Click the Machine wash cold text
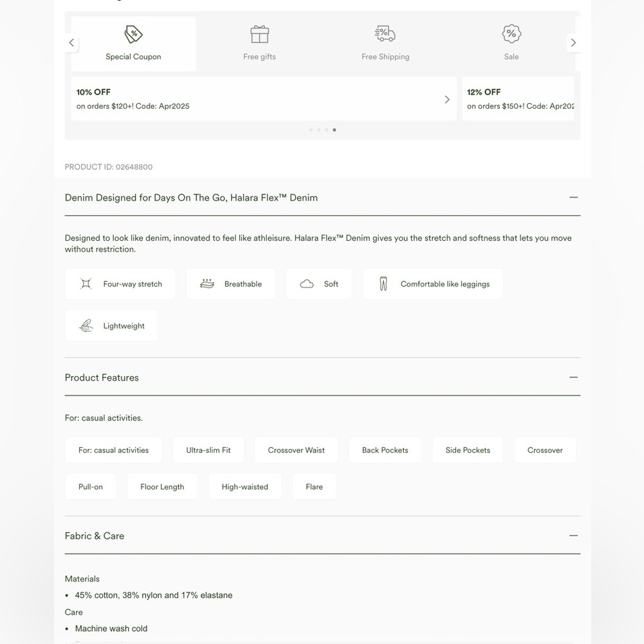Viewport: 644px width, 644px height. tap(111, 629)
